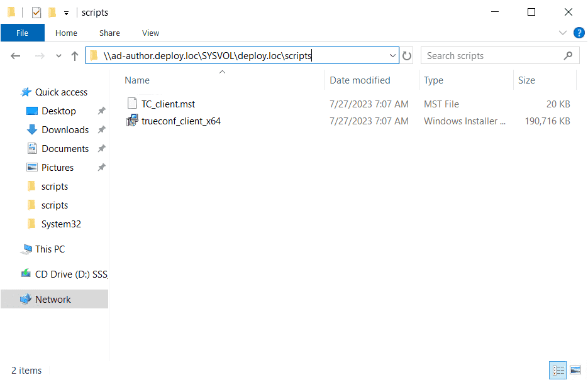588x380 pixels.
Task: Sort by Name column header
Action: [x=137, y=80]
